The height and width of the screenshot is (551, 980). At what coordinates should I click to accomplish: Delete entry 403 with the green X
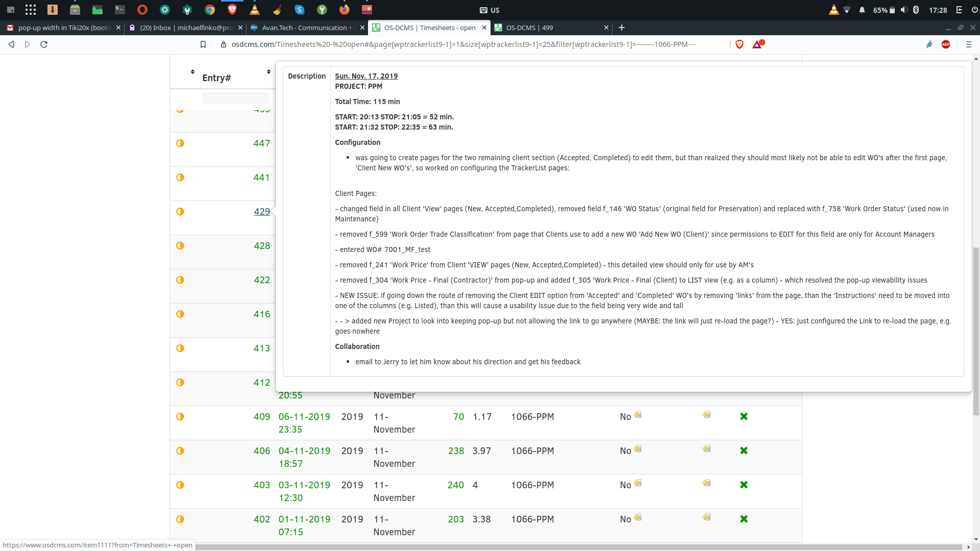744,485
